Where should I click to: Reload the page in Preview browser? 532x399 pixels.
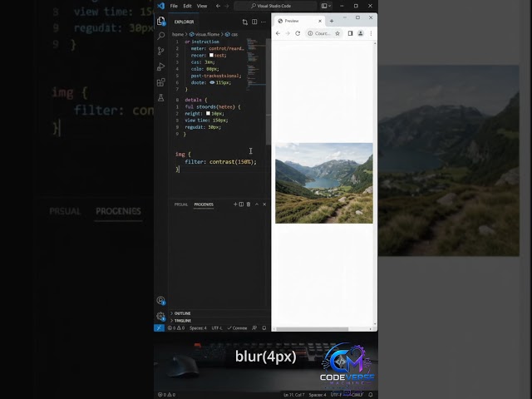(298, 33)
